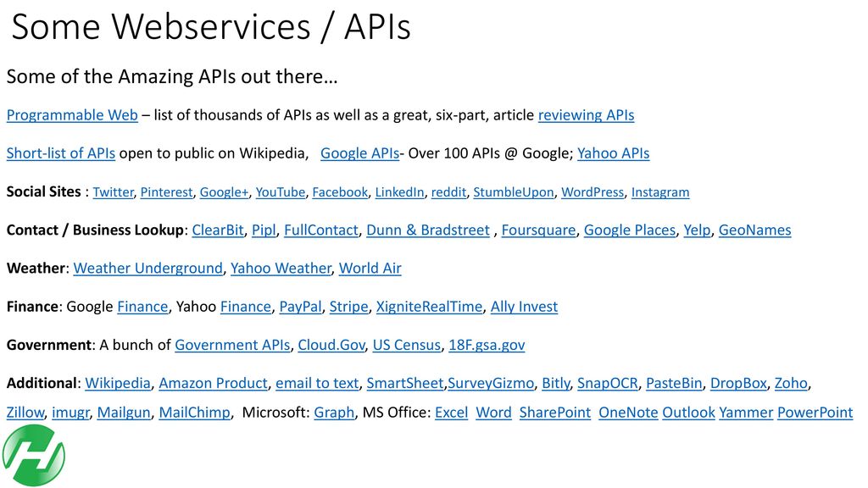Follow the Yahoo APIs link

(614, 153)
